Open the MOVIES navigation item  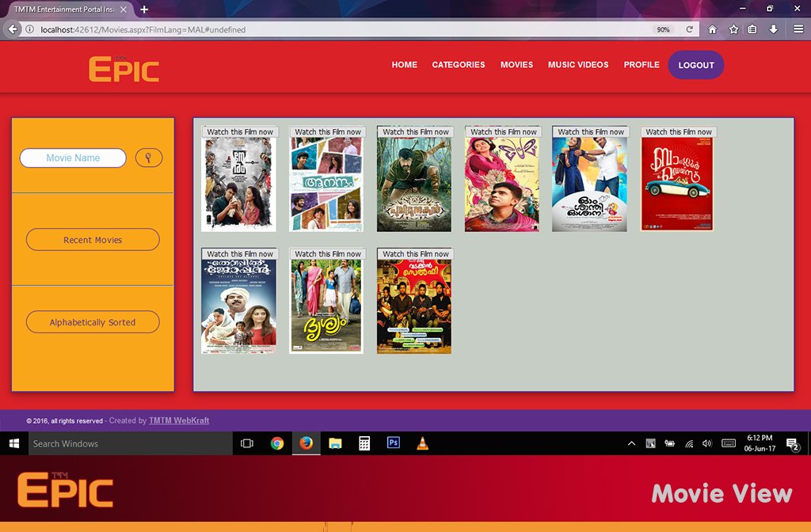pyautogui.click(x=516, y=65)
